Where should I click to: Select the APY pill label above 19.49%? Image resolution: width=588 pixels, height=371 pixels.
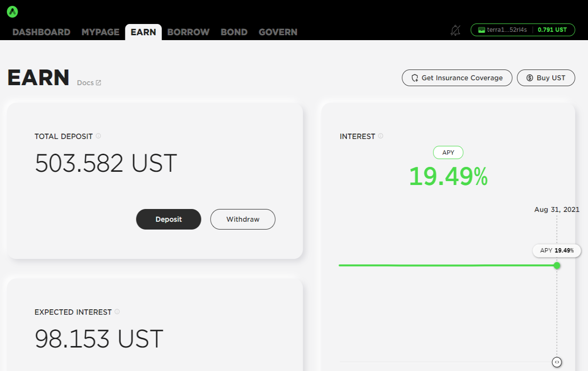pyautogui.click(x=448, y=153)
